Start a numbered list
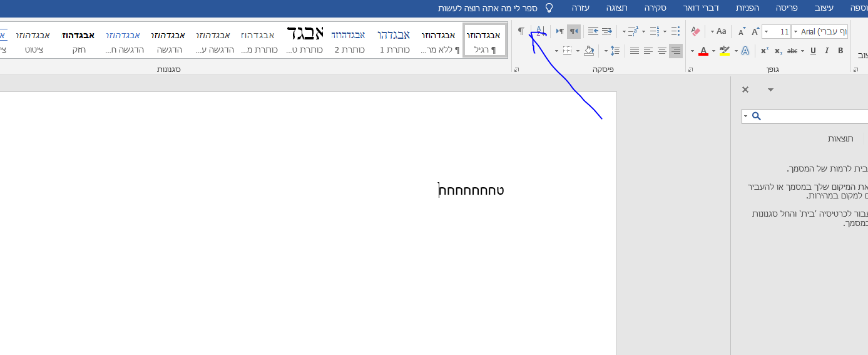The height and width of the screenshot is (355, 868). pos(654,31)
